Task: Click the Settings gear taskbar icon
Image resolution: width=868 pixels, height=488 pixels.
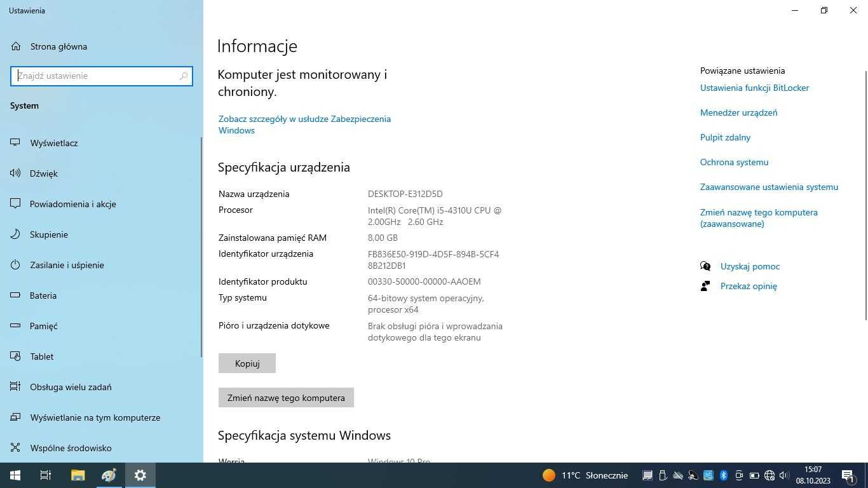Action: (x=140, y=475)
